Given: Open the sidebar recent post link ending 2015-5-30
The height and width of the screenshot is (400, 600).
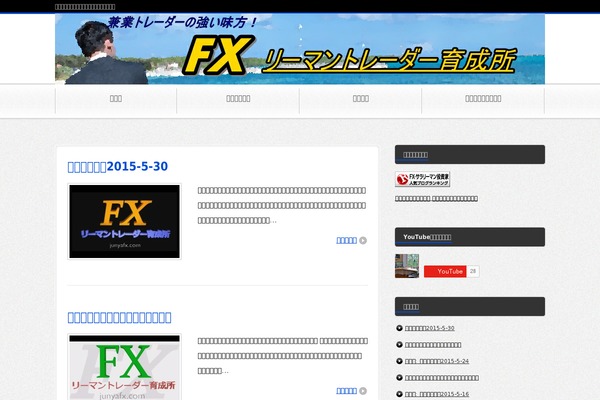Looking at the screenshot, I should (x=429, y=328).
